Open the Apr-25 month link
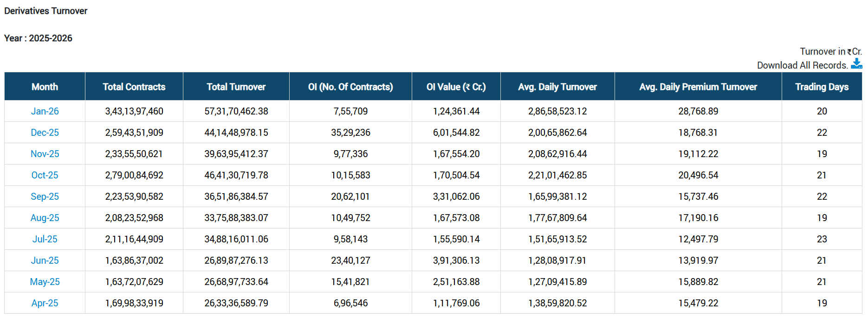This screenshot has width=868, height=317. 45,303
